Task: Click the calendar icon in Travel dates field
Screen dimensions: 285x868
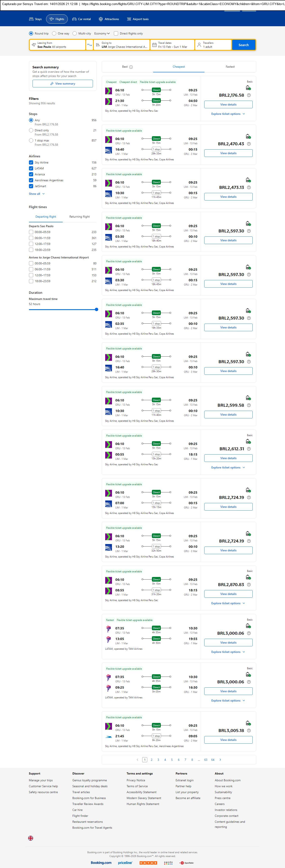Action: coord(154,45)
